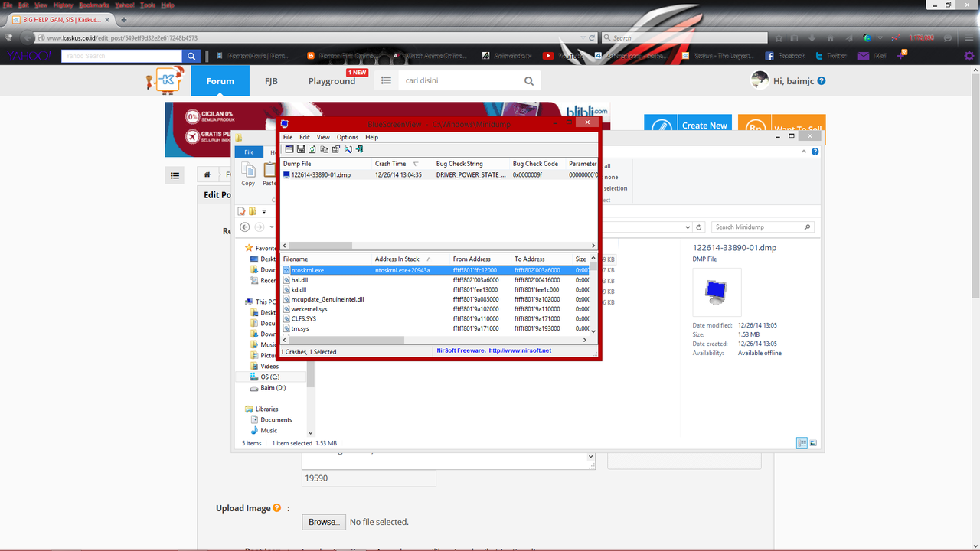
Task: Select the CLFS.SYS driver row
Action: 435,318
